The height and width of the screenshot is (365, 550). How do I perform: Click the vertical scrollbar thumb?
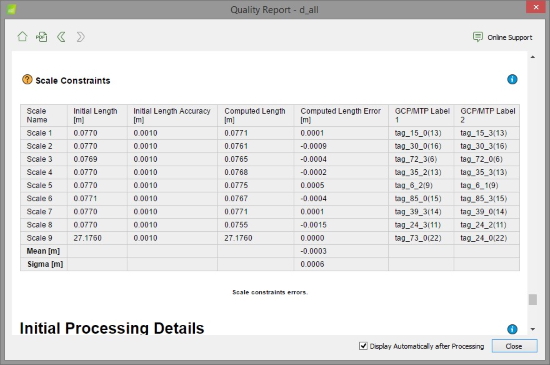point(533,299)
